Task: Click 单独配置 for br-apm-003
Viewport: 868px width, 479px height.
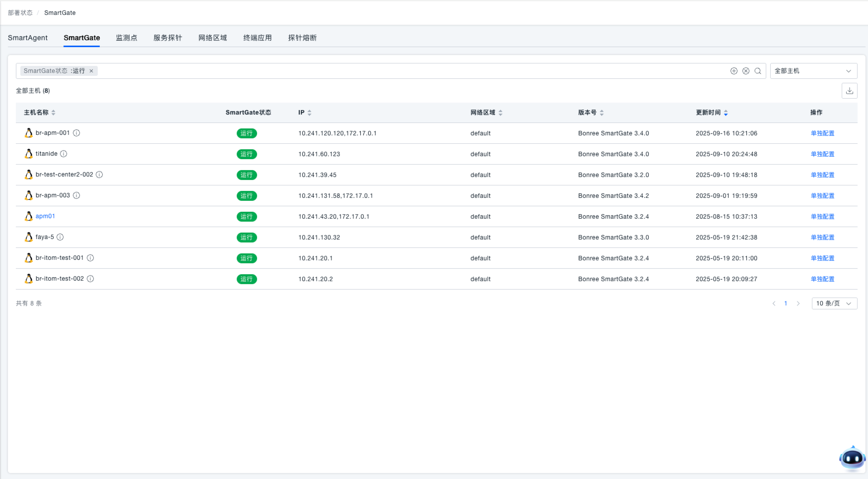Action: click(822, 196)
